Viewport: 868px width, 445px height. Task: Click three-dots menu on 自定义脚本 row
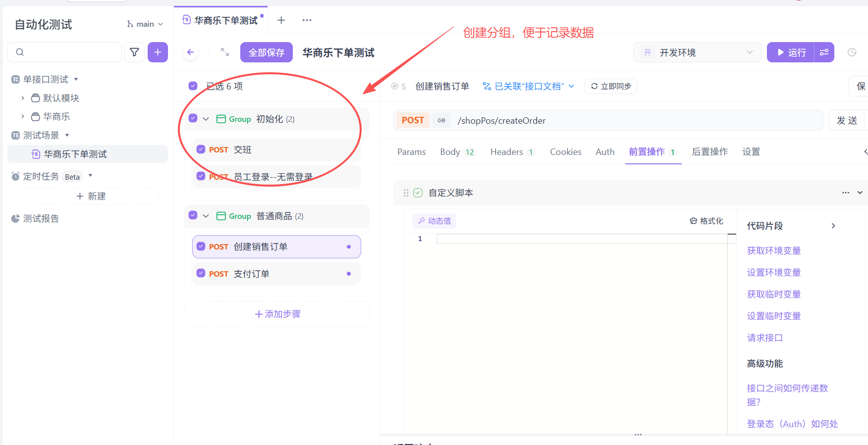[845, 193]
